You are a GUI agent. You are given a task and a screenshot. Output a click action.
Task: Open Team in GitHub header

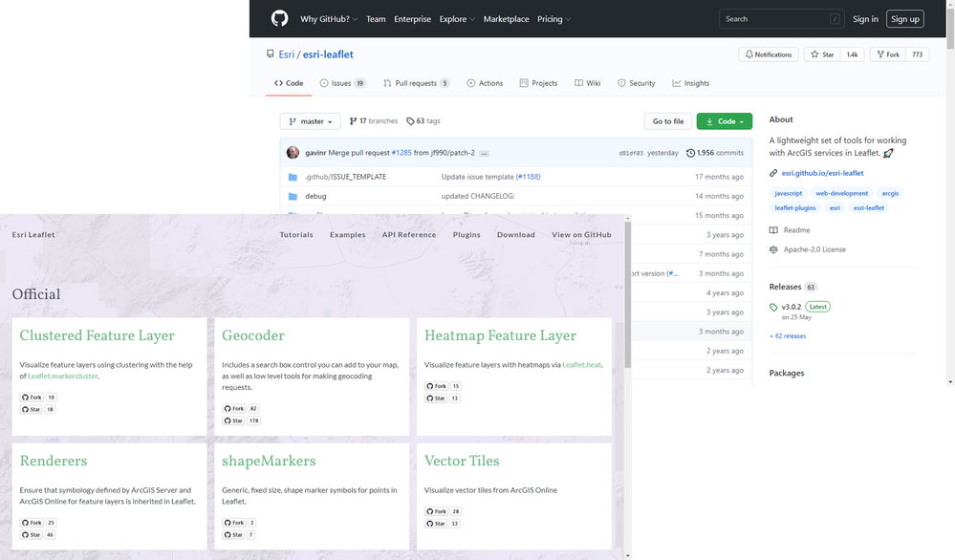(376, 19)
